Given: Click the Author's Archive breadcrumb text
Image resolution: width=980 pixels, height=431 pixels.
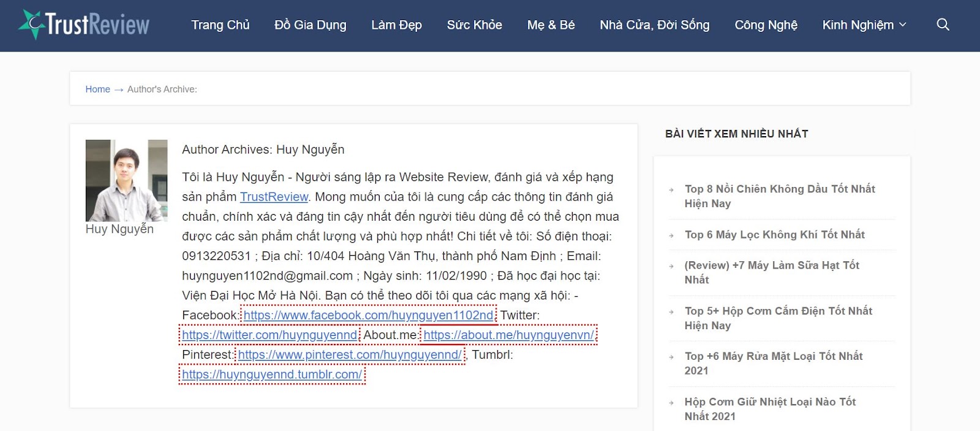Looking at the screenshot, I should coord(162,90).
